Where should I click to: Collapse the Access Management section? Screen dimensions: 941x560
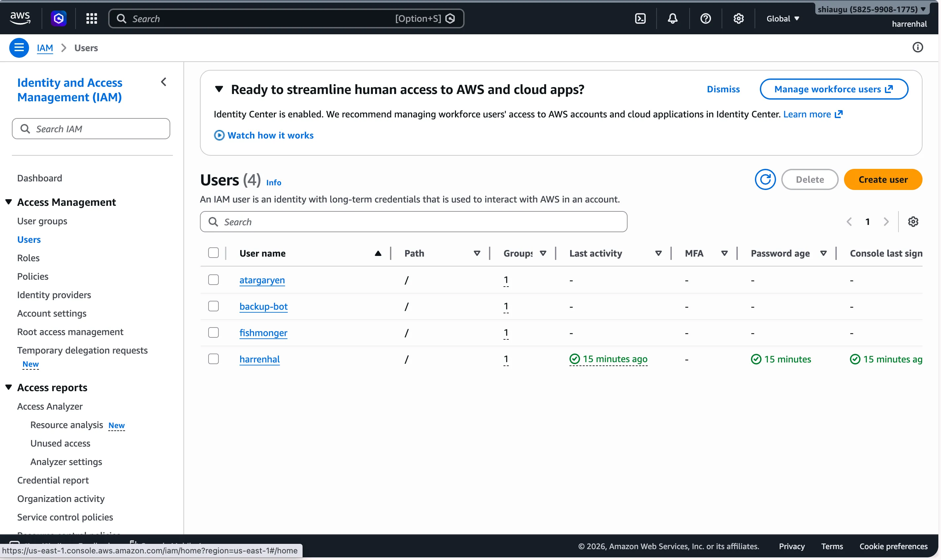click(x=8, y=202)
